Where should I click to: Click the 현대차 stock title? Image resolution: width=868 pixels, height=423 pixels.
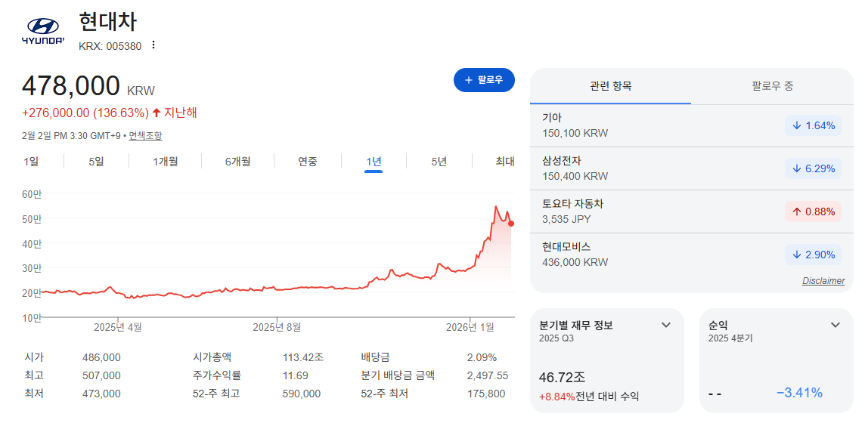coord(107,22)
